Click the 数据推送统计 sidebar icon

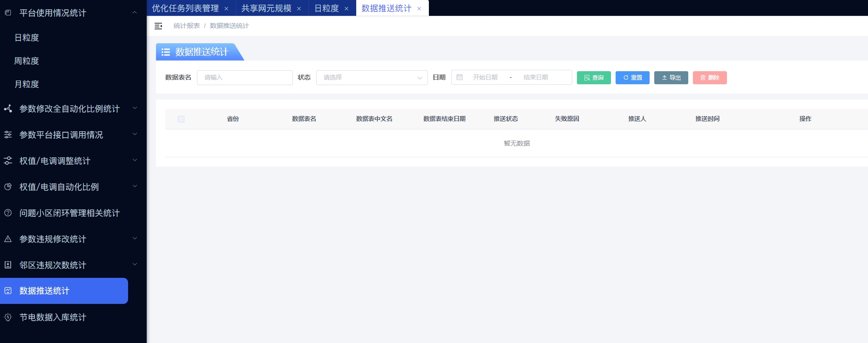tap(8, 291)
